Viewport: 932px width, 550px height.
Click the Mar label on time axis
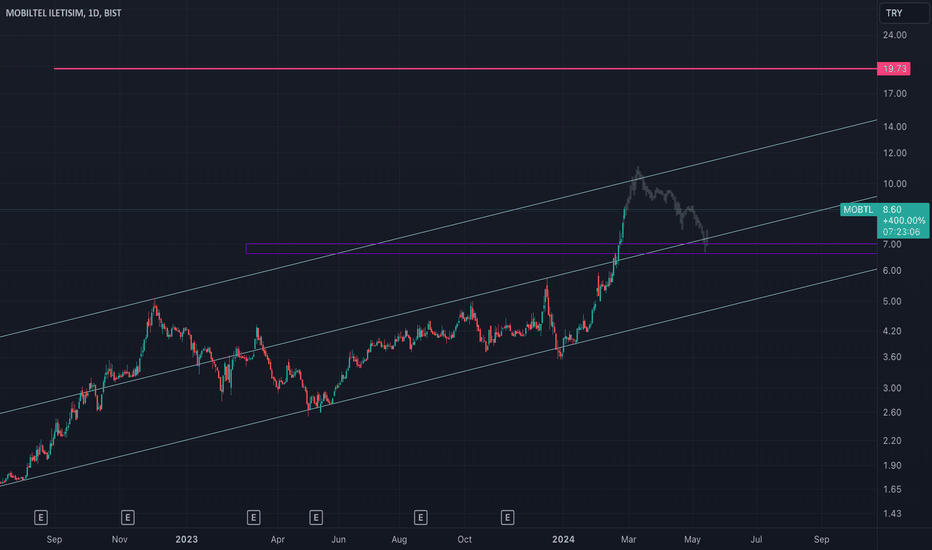(628, 539)
